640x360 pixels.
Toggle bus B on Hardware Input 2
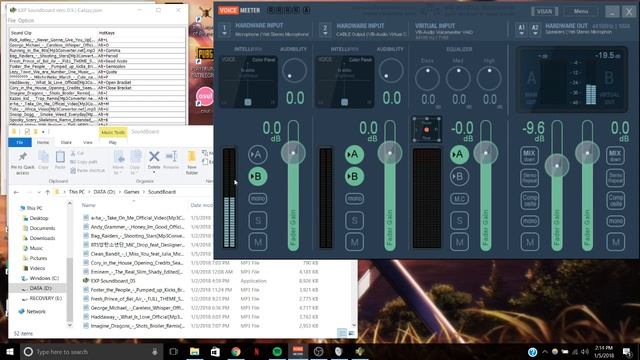[x=354, y=176]
